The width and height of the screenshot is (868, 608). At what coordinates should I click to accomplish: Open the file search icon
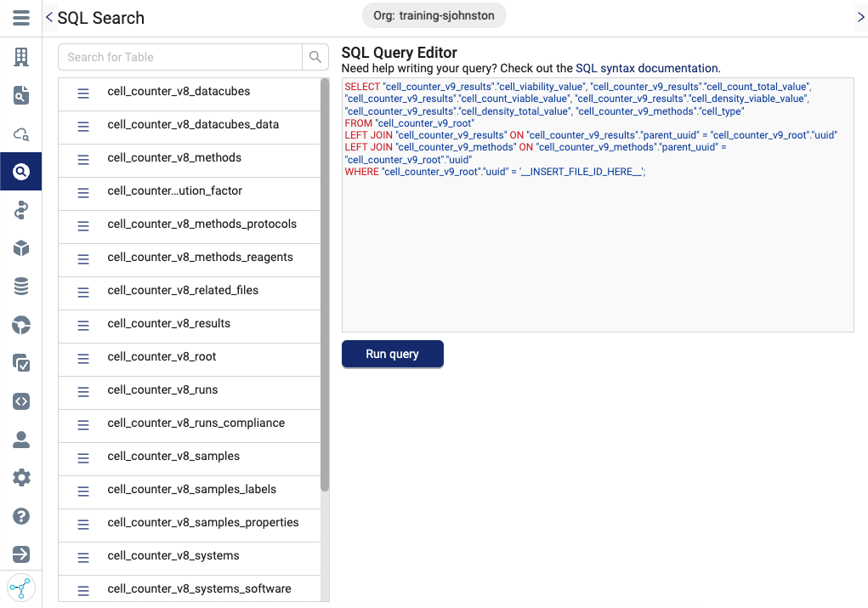pos(21,95)
